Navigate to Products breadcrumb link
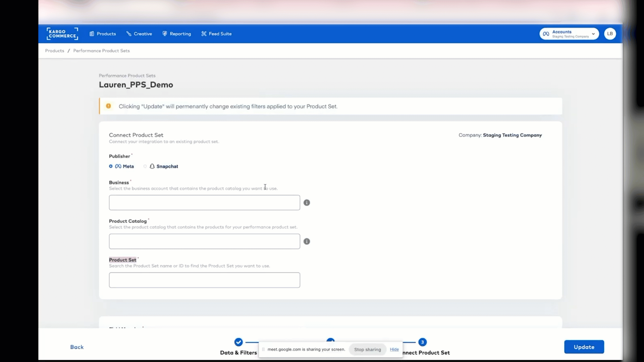Viewport: 644px width, 362px height. [54, 51]
